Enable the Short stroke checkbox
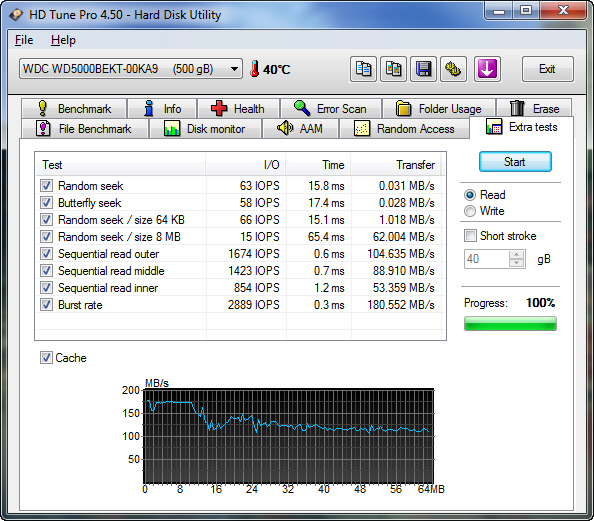The height and width of the screenshot is (521, 594). (x=470, y=236)
